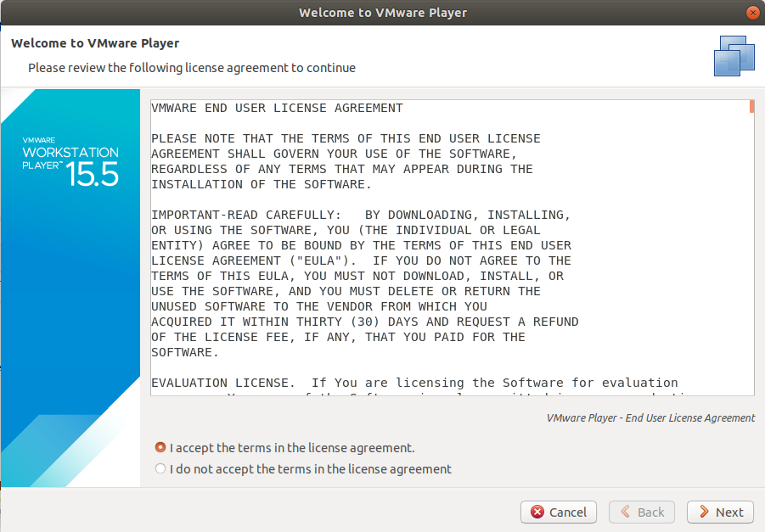Click the grayed-out Back button
The width and height of the screenshot is (765, 532).
click(x=642, y=512)
